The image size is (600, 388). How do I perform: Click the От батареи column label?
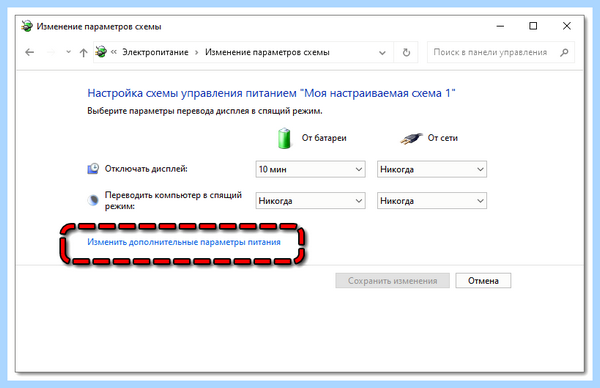324,138
